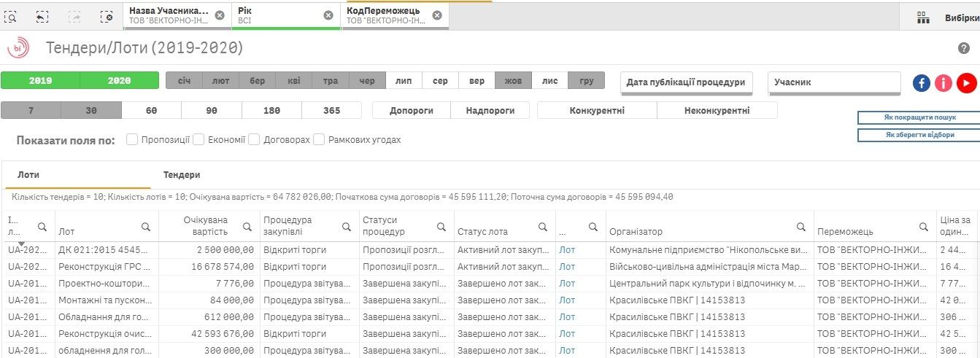
Task: Open Як покращити пошук help button
Action: click(x=920, y=117)
